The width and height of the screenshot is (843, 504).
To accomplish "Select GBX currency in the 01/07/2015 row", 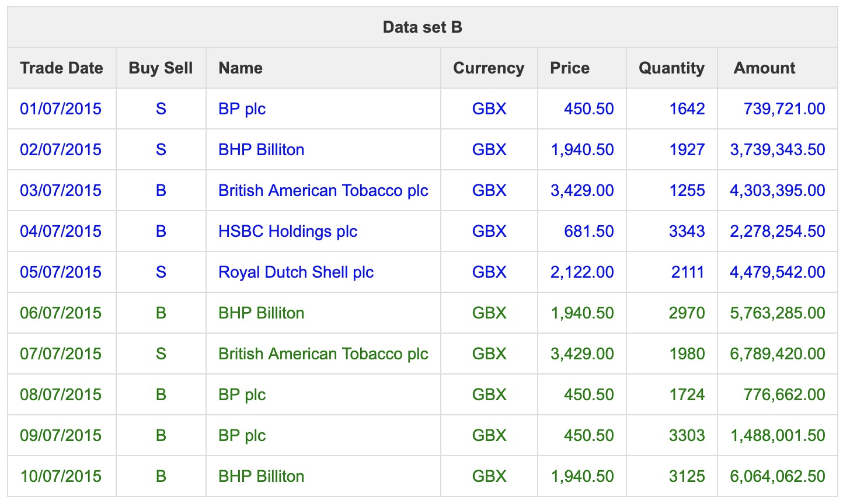I will coord(489,109).
